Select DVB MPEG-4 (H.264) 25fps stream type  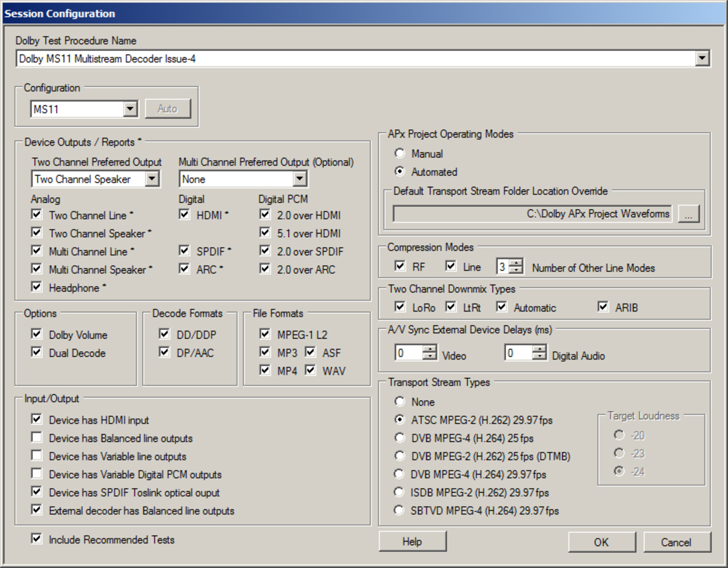point(399,438)
